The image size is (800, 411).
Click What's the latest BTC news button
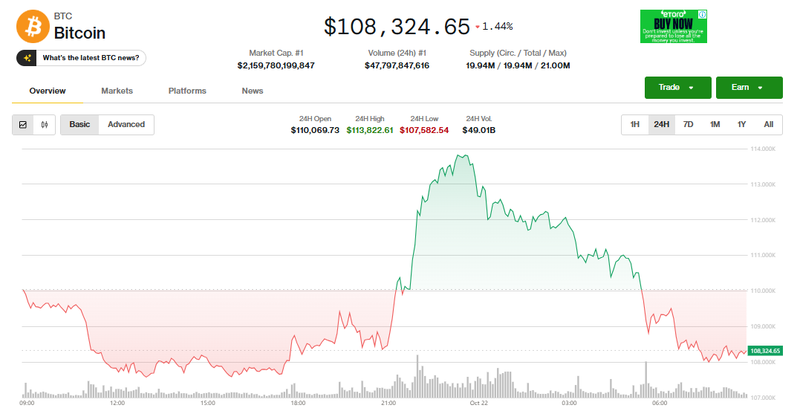[92, 58]
